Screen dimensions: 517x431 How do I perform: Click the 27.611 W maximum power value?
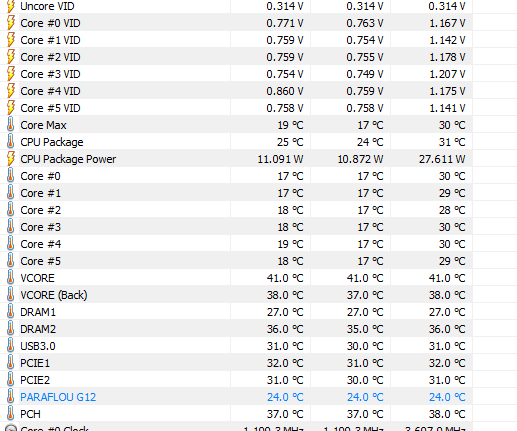coord(442,159)
